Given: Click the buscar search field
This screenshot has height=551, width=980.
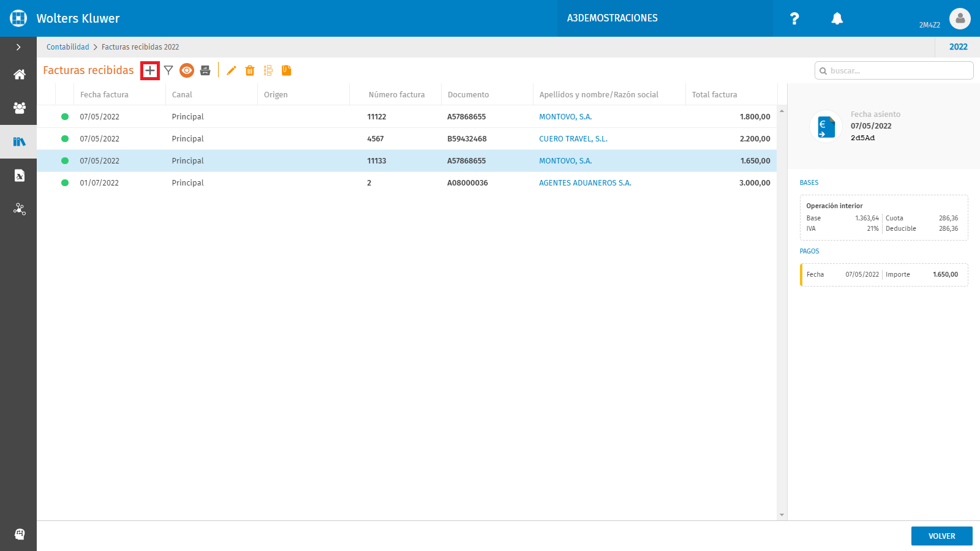Looking at the screenshot, I should [x=894, y=70].
